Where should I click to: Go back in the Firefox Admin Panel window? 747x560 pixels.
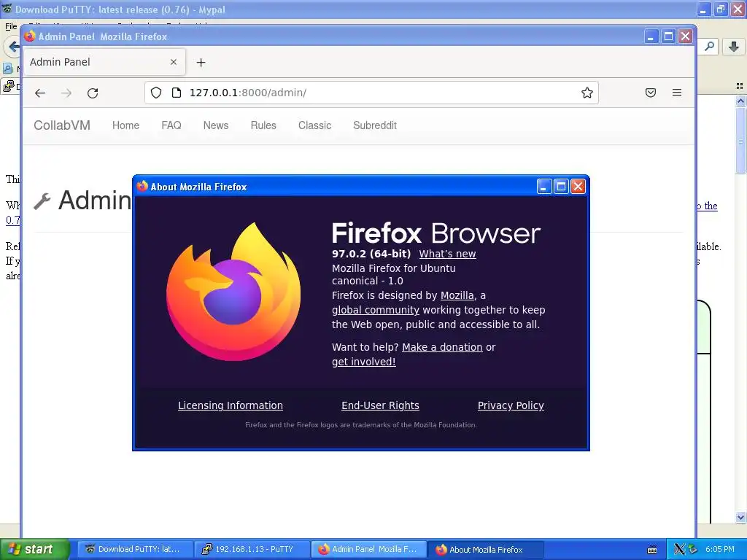(x=40, y=93)
